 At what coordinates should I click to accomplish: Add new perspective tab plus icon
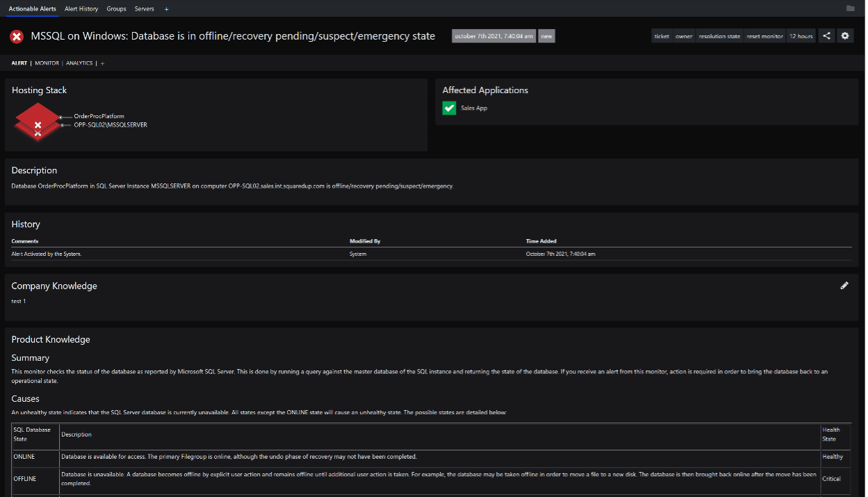pos(102,63)
